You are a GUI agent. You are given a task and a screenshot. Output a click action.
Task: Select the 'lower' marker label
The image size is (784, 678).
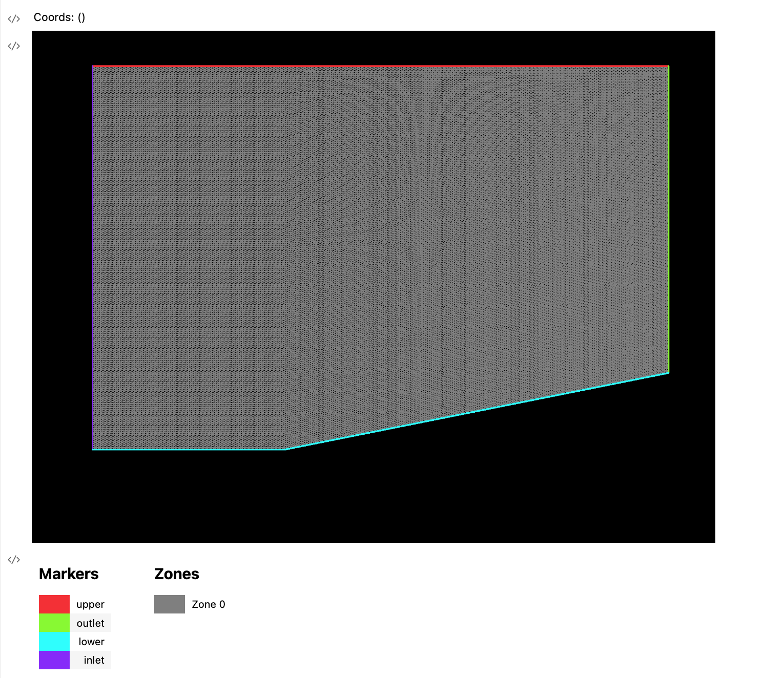point(91,642)
